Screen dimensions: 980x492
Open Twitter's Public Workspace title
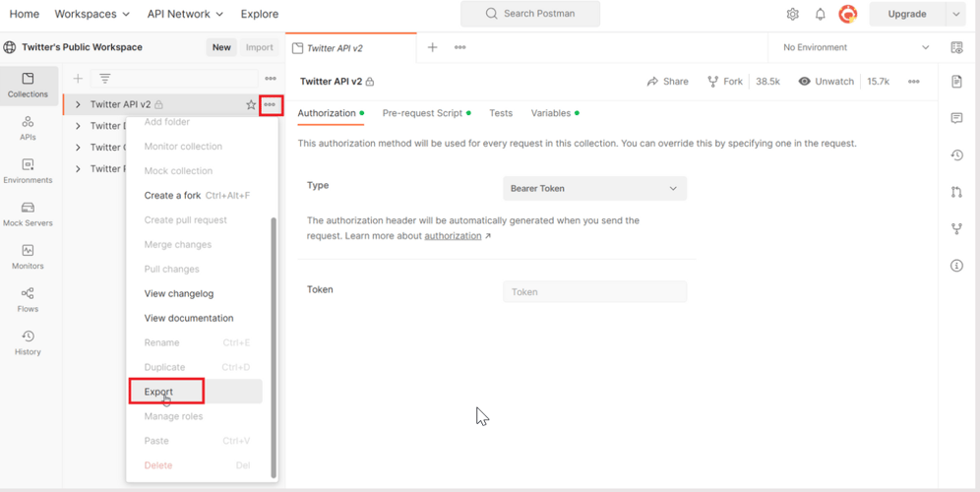click(x=82, y=47)
